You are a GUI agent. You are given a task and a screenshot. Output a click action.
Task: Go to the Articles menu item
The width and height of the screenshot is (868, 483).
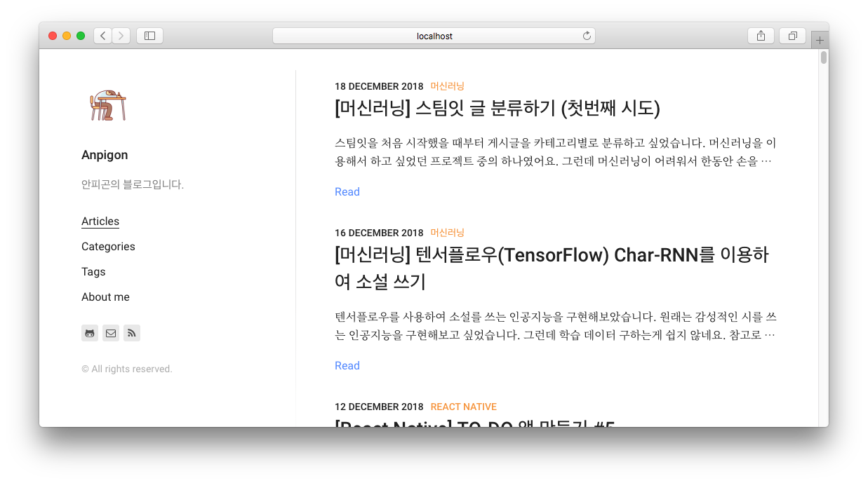click(x=100, y=222)
